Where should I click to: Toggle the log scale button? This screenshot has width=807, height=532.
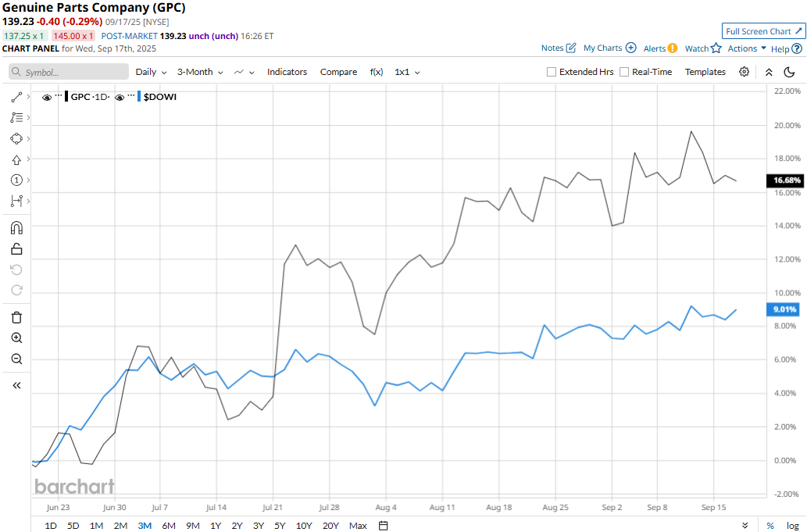coord(793,526)
